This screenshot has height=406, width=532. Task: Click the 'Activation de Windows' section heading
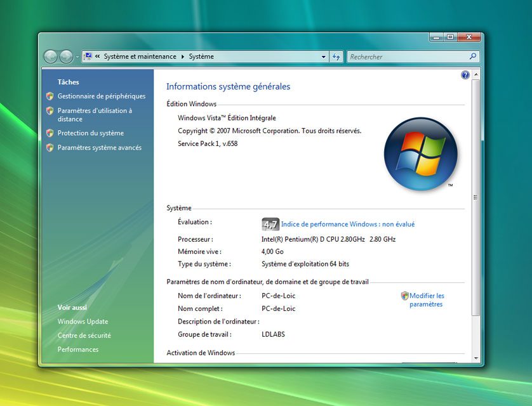(201, 353)
